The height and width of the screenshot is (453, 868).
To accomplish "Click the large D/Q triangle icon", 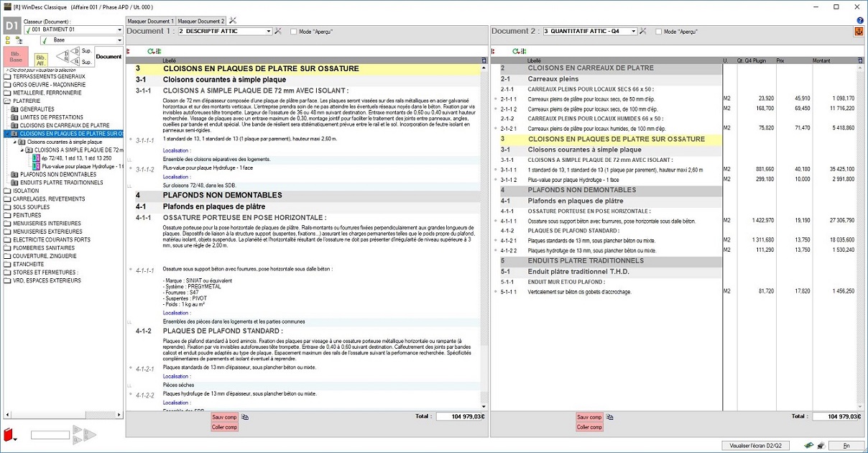I will [63, 56].
